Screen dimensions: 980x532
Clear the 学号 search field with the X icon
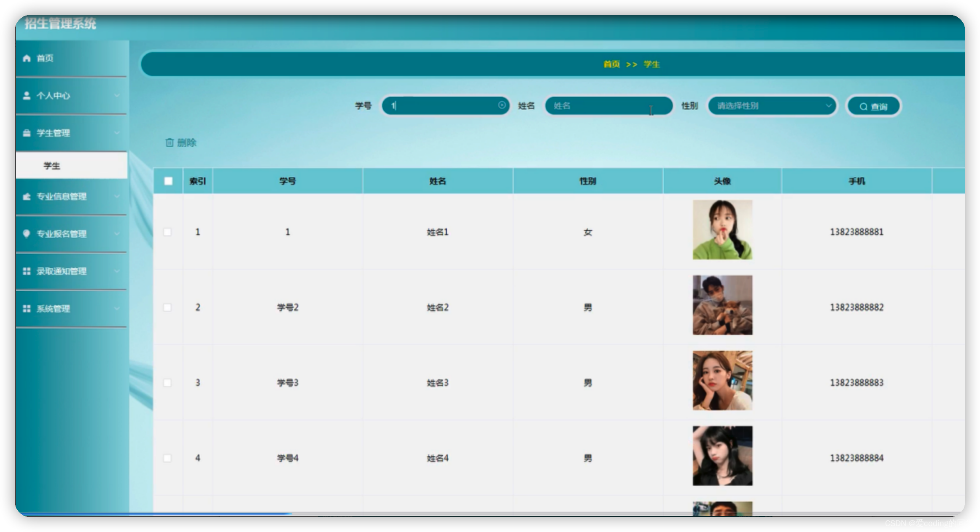tap(502, 105)
